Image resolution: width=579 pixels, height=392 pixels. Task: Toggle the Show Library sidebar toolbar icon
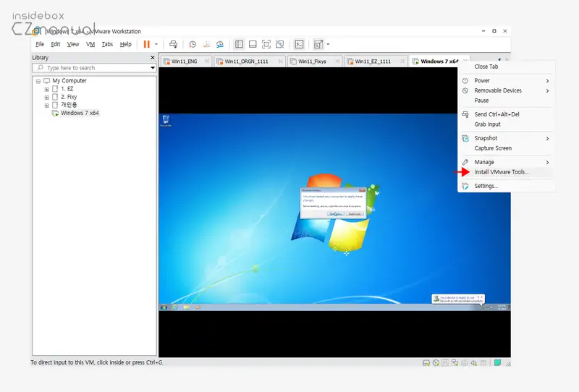coord(239,44)
